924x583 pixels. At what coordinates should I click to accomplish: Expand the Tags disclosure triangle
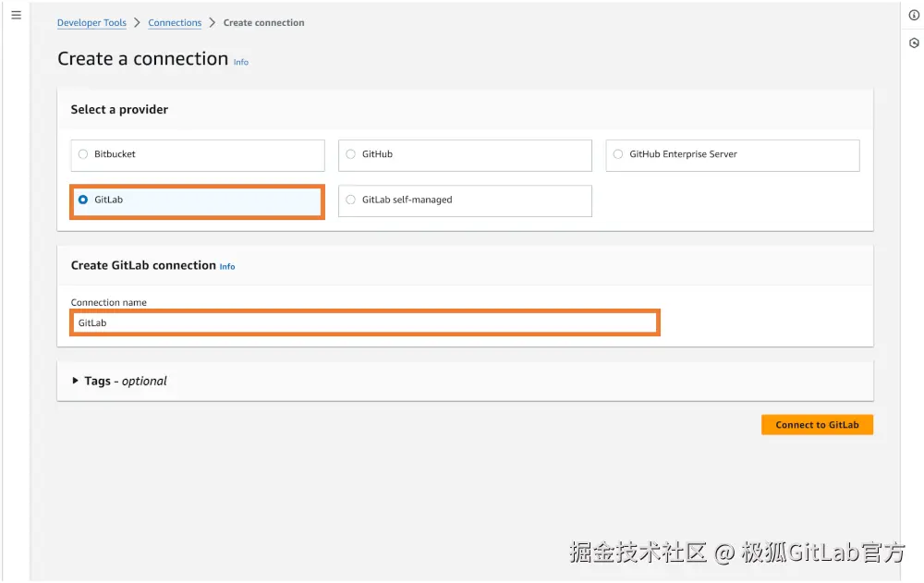76,381
